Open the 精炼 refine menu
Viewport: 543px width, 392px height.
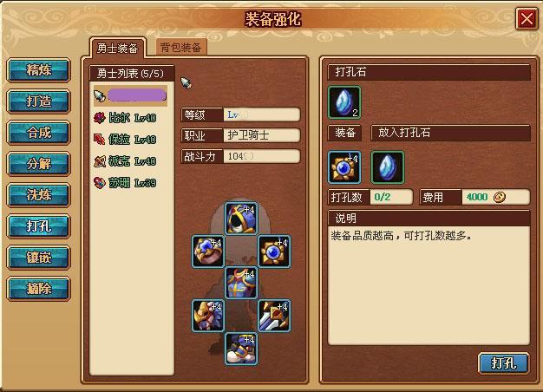[x=38, y=70]
